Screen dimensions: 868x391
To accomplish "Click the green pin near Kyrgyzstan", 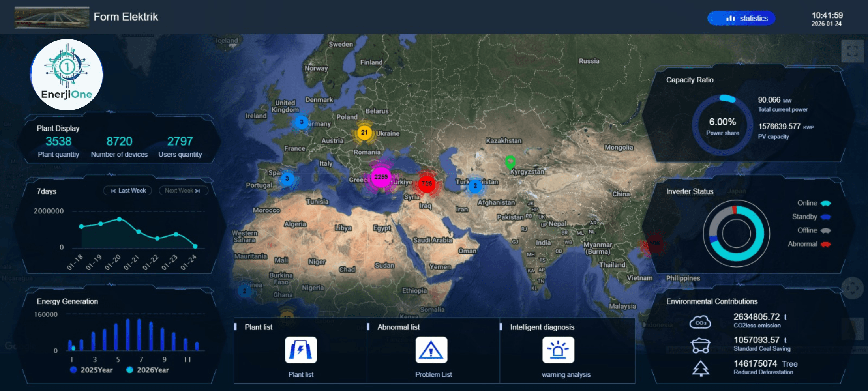I will 510,162.
